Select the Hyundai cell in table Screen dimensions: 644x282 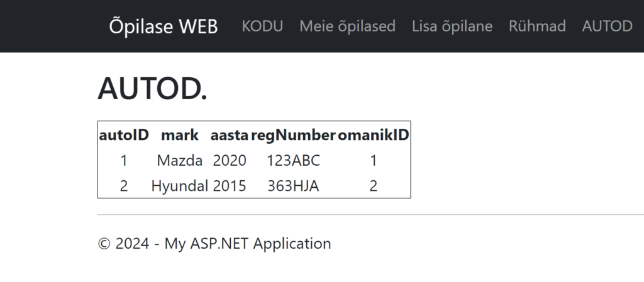pyautogui.click(x=180, y=187)
